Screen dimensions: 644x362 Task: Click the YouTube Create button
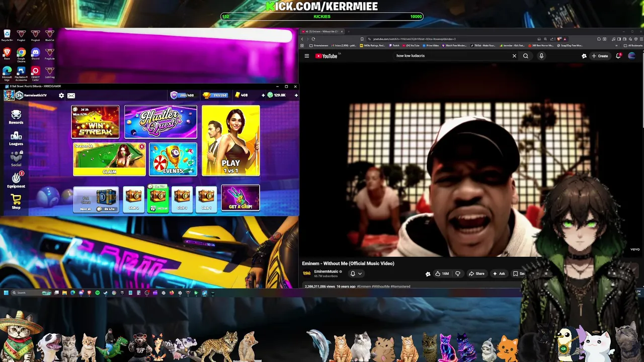click(600, 56)
